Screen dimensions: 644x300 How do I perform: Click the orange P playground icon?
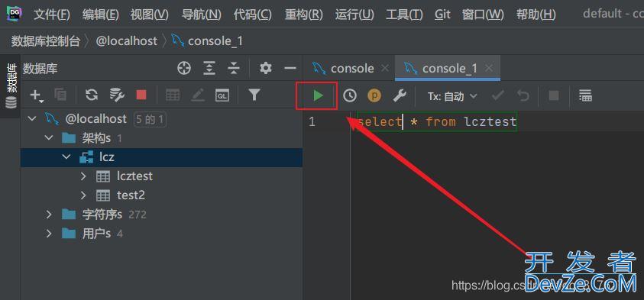pyautogui.click(x=374, y=96)
